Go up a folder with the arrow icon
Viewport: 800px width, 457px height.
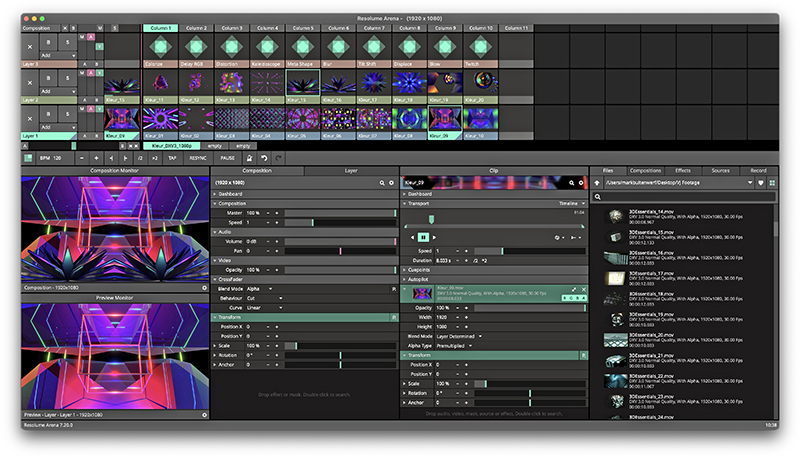point(597,183)
